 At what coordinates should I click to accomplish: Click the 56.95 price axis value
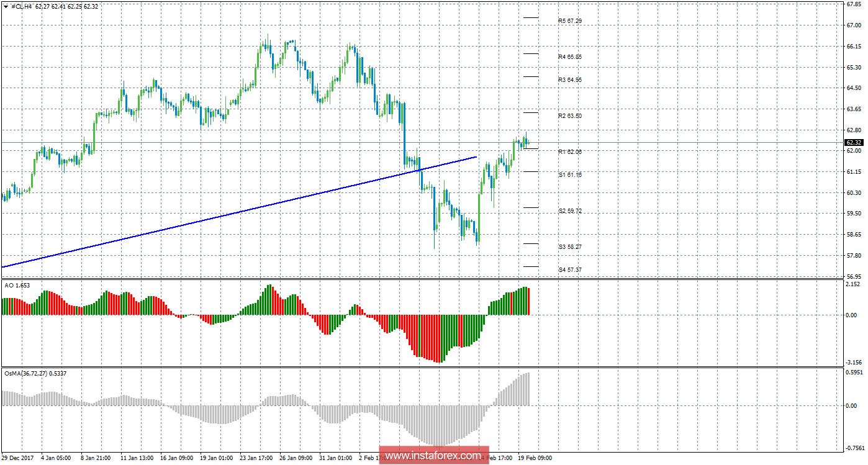coord(854,276)
